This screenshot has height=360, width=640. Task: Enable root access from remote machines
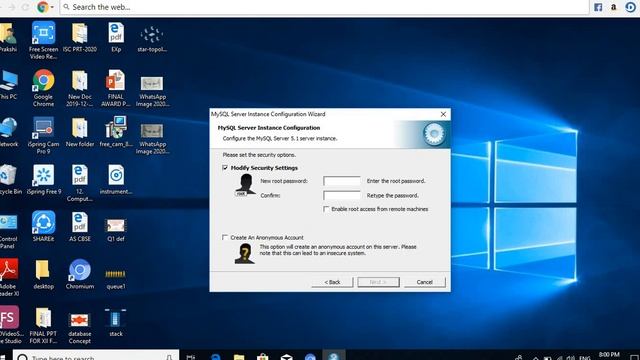tap(326, 209)
